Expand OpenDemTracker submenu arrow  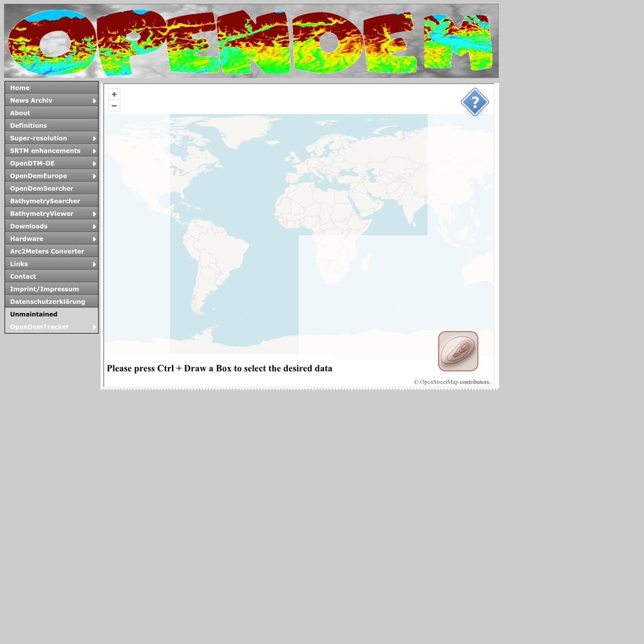point(95,327)
